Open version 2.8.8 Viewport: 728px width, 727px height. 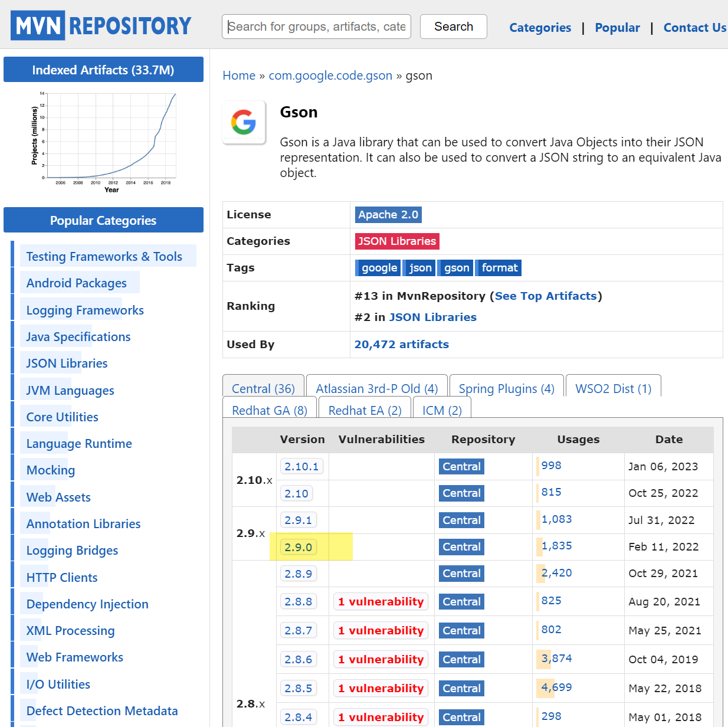click(298, 601)
